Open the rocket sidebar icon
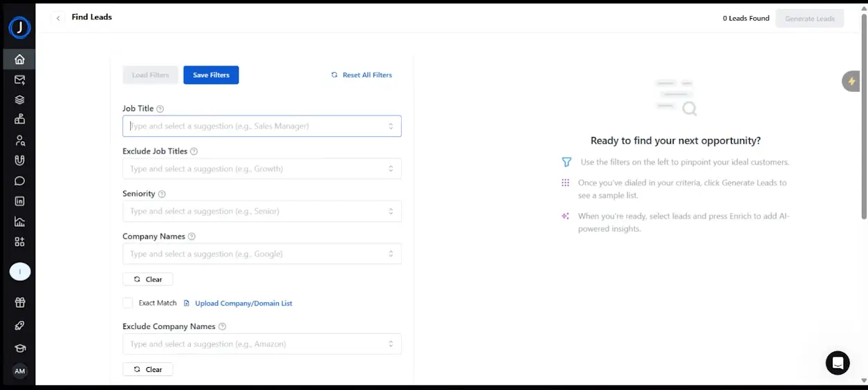868x390 pixels. pyautogui.click(x=19, y=326)
